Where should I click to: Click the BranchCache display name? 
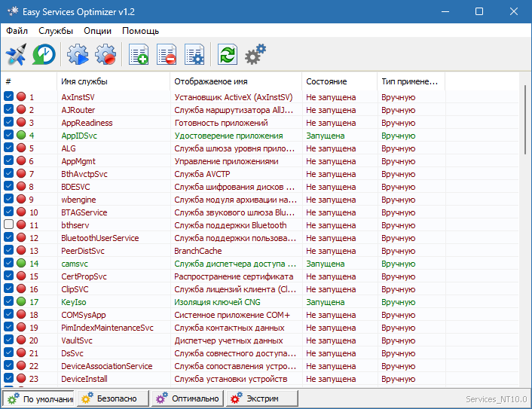click(198, 251)
